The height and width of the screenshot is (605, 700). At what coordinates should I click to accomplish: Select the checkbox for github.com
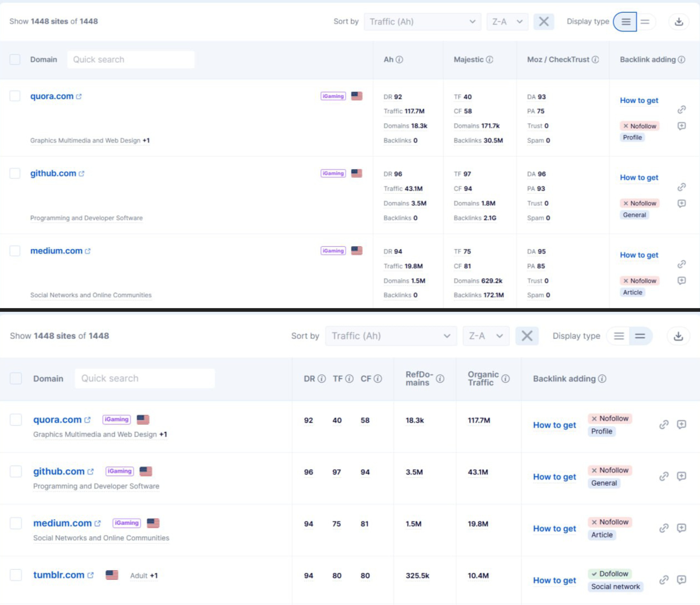coord(15,173)
